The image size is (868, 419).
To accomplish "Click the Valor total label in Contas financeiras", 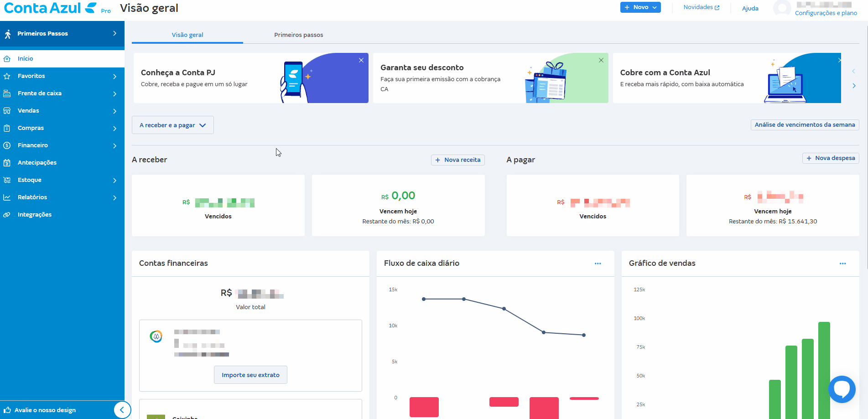I will pos(250,307).
